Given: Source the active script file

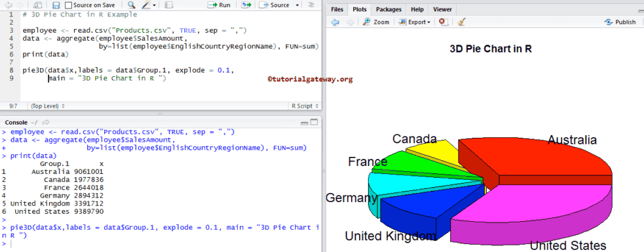Looking at the screenshot, I should coord(274,5).
